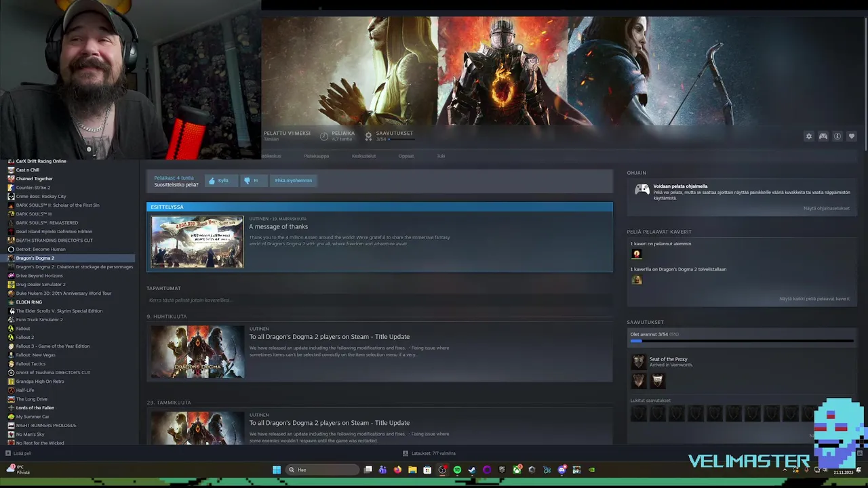The image size is (868, 488).
Task: Open 'A message of thanks' news thumbnail
Action: coord(197,242)
